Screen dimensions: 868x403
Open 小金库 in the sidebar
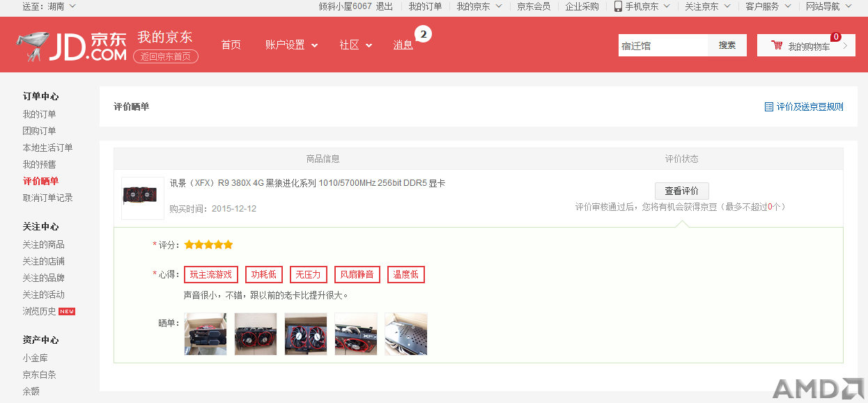coord(35,358)
